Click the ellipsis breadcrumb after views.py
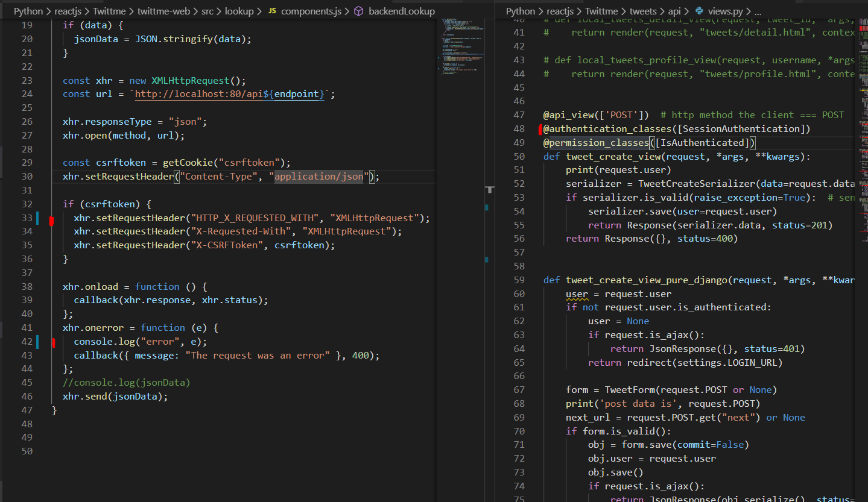The image size is (868, 502). pos(758,11)
